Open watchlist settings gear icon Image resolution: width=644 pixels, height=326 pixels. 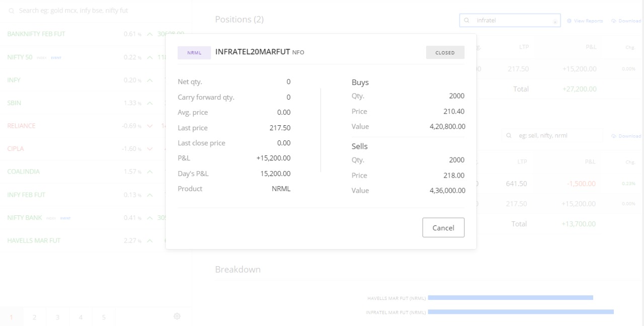(177, 316)
